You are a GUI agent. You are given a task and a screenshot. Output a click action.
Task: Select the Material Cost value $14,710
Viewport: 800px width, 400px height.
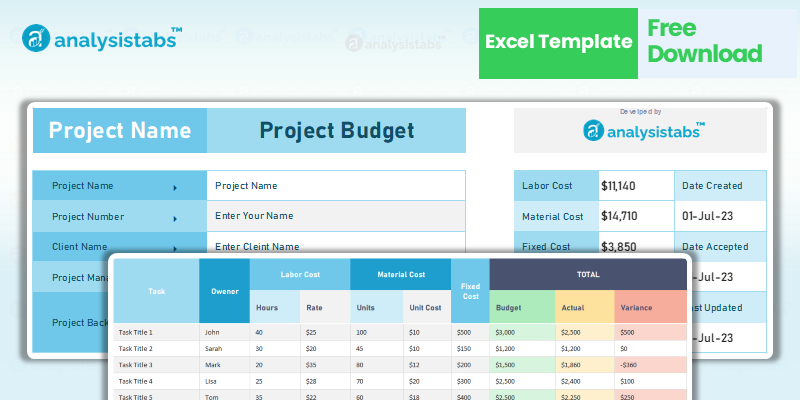636,216
